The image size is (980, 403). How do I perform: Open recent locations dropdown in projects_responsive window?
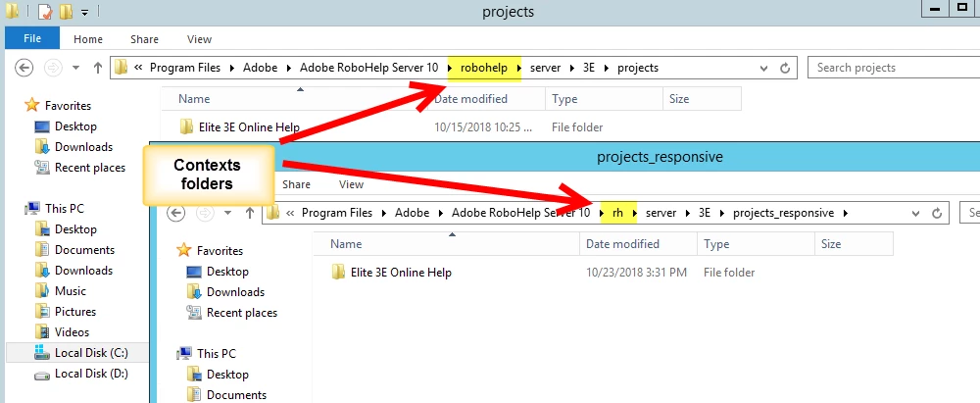pyautogui.click(x=228, y=213)
